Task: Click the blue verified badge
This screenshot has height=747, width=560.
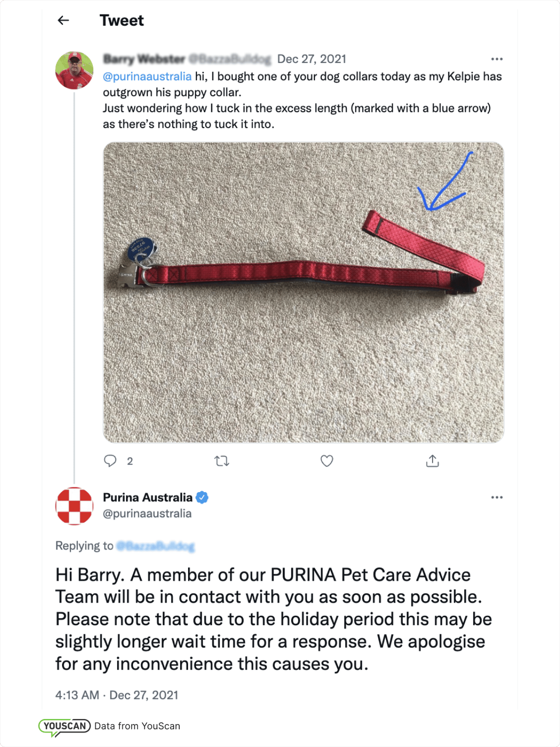Action: tap(202, 497)
